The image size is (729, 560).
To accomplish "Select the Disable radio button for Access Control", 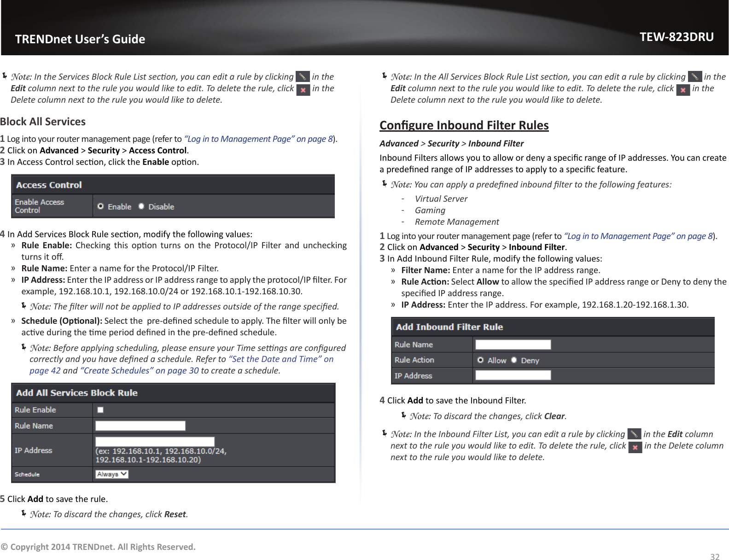I will click(x=141, y=206).
